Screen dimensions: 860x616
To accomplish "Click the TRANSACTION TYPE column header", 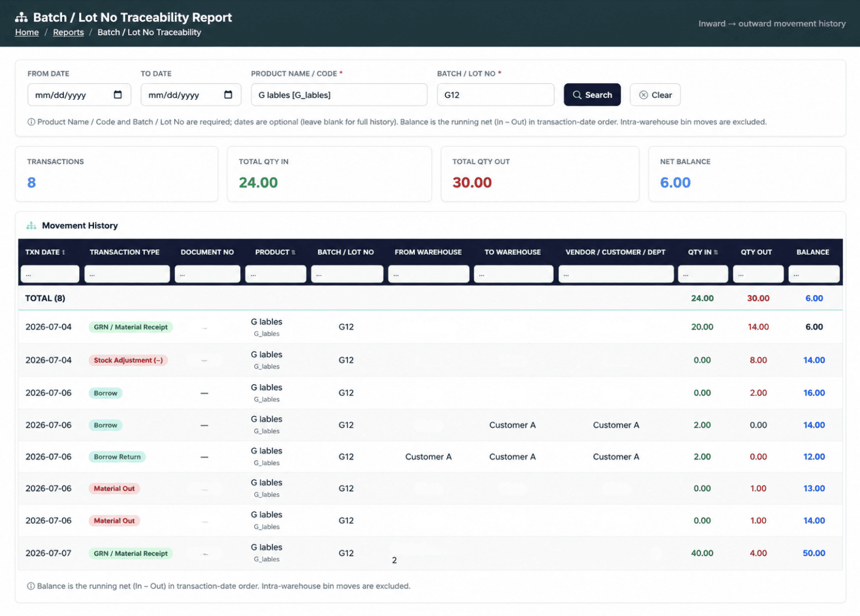I will pos(124,253).
